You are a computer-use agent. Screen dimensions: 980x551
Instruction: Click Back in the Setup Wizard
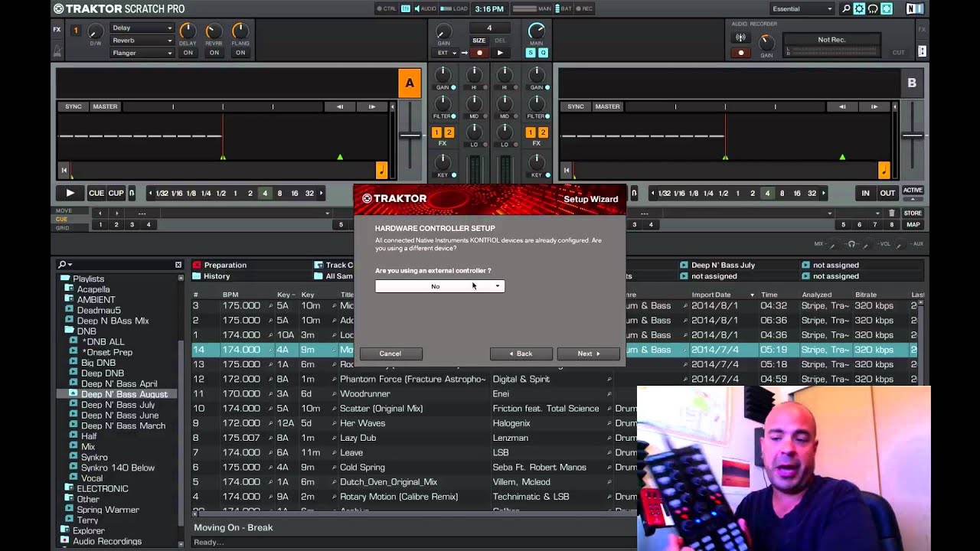click(521, 354)
